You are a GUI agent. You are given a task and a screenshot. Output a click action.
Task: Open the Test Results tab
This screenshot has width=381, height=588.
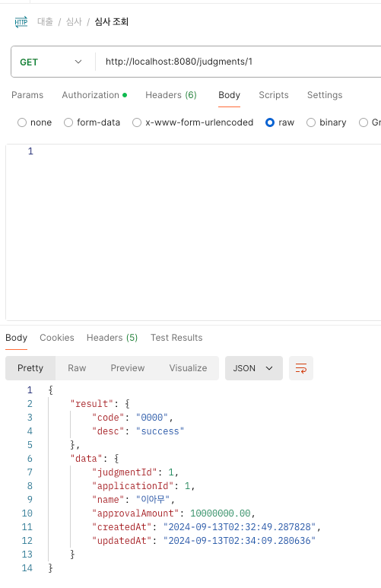pyautogui.click(x=176, y=338)
